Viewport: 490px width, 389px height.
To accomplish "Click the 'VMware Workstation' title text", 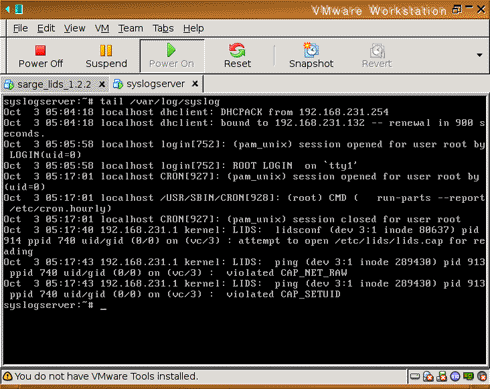I will coord(379,11).
